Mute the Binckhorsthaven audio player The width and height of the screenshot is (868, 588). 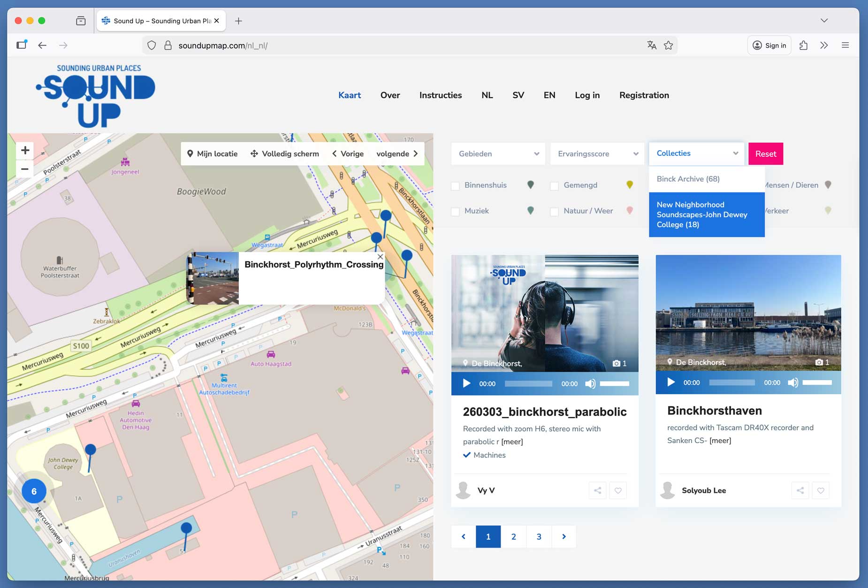[792, 382]
